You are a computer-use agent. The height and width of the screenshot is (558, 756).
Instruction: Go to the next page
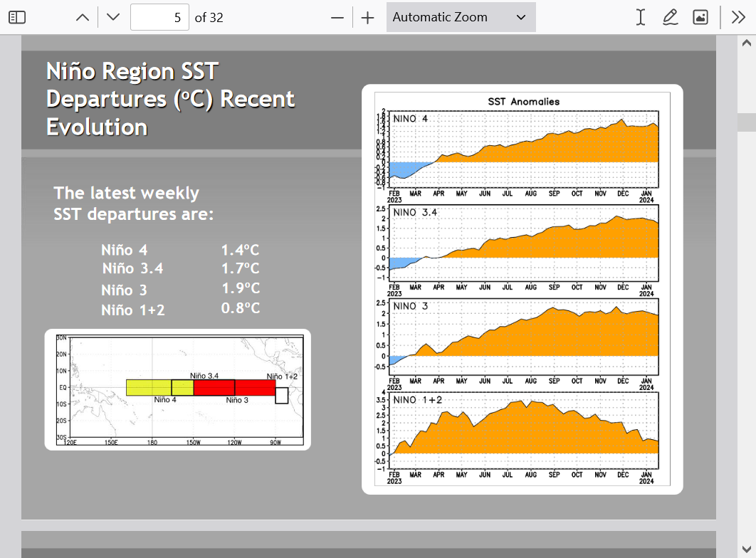(x=112, y=17)
